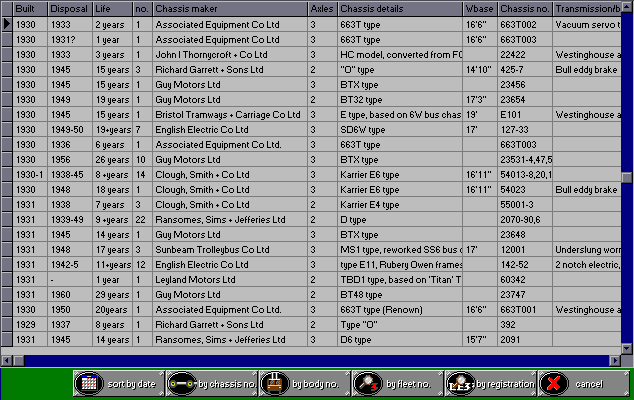Click chassis number '22422' cell
This screenshot has width=634, height=400.
pyautogui.click(x=525, y=55)
